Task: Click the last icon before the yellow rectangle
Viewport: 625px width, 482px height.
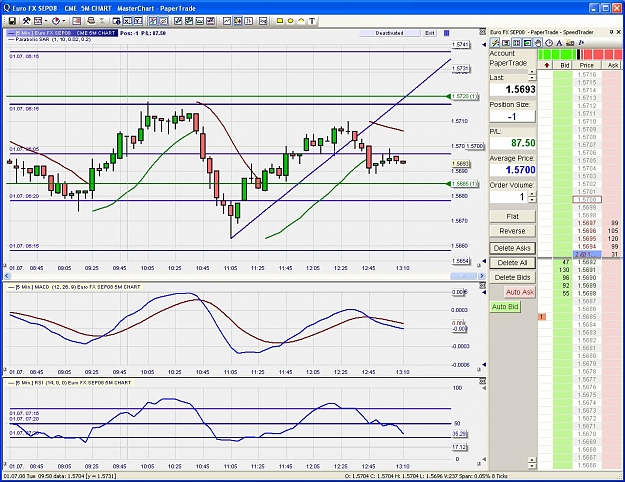Action: tap(263, 21)
